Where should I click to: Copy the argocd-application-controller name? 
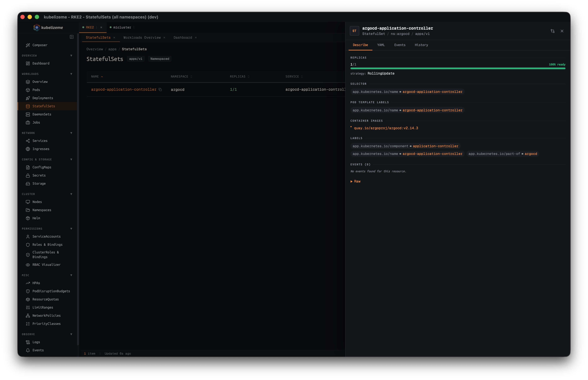(160, 90)
